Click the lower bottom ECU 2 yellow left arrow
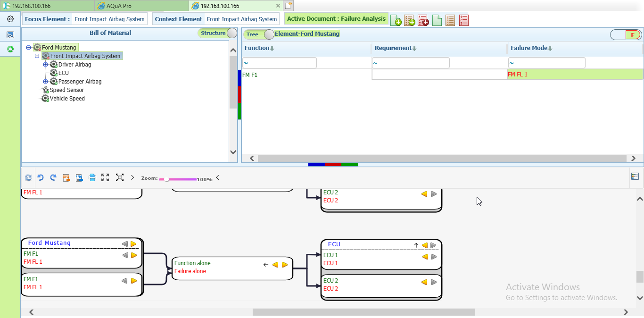 pyautogui.click(x=425, y=282)
